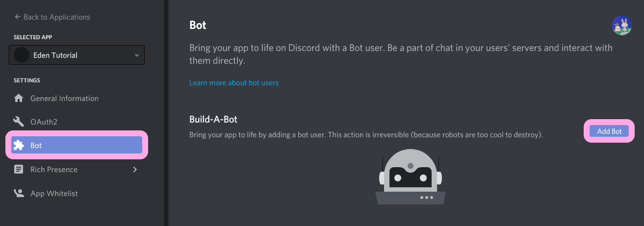
Task: Open Learn more about bot users link
Action: (x=234, y=83)
